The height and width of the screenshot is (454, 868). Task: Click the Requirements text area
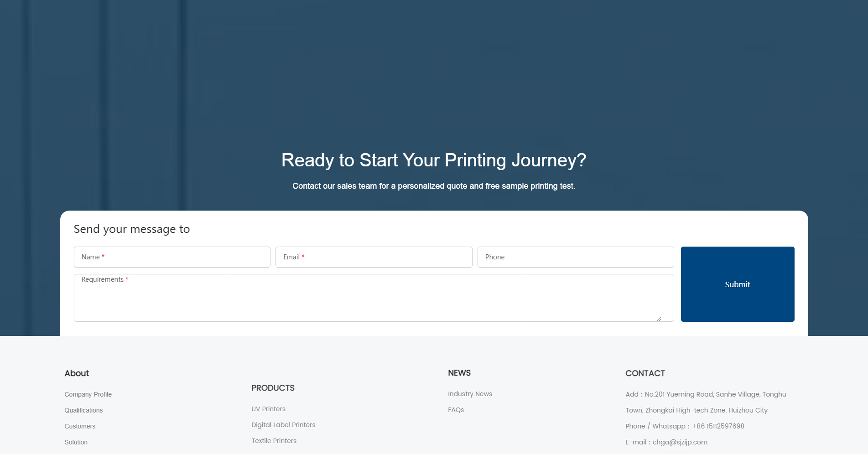pyautogui.click(x=374, y=298)
